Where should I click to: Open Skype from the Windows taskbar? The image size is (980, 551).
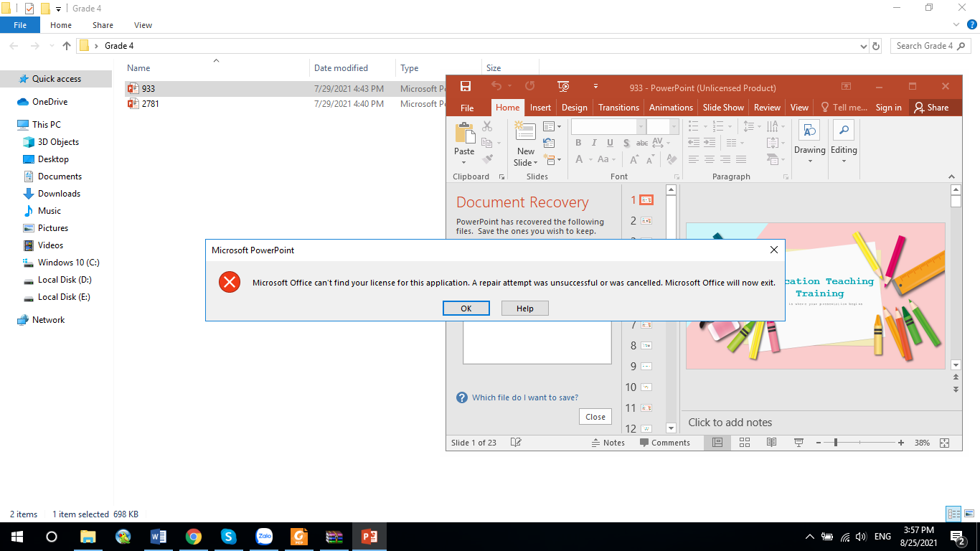point(229,537)
